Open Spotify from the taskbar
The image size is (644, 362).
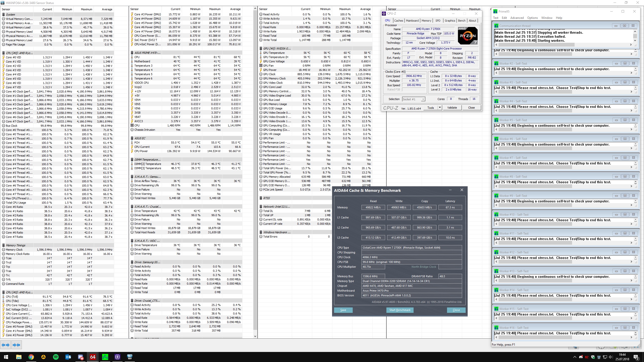[x=56, y=357]
